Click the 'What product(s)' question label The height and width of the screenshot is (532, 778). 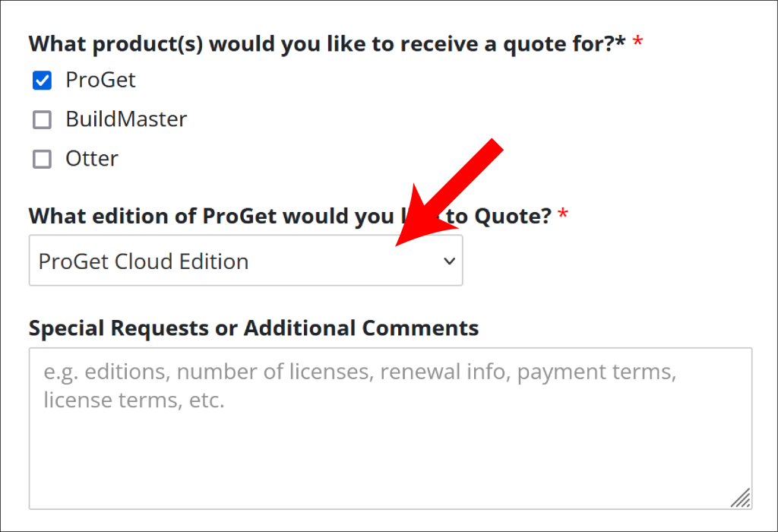[x=327, y=43]
